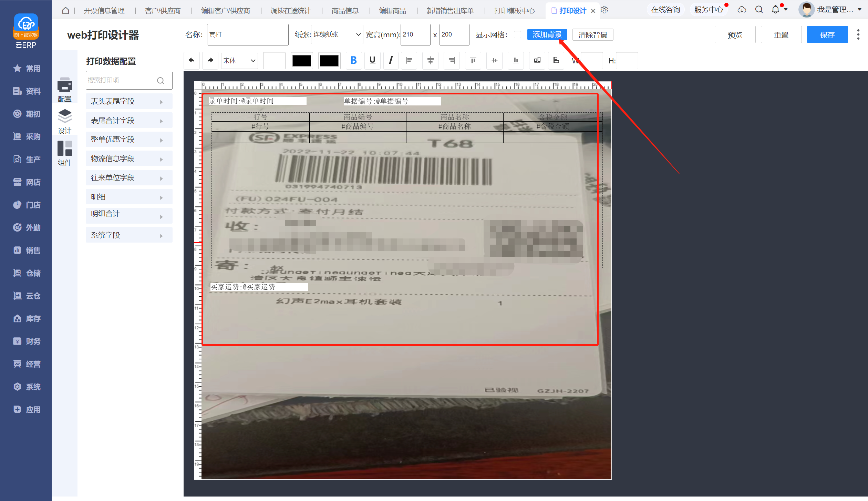Image resolution: width=868 pixels, height=501 pixels.
Task: Select the 买家运费 field on canvas
Action: pos(259,287)
